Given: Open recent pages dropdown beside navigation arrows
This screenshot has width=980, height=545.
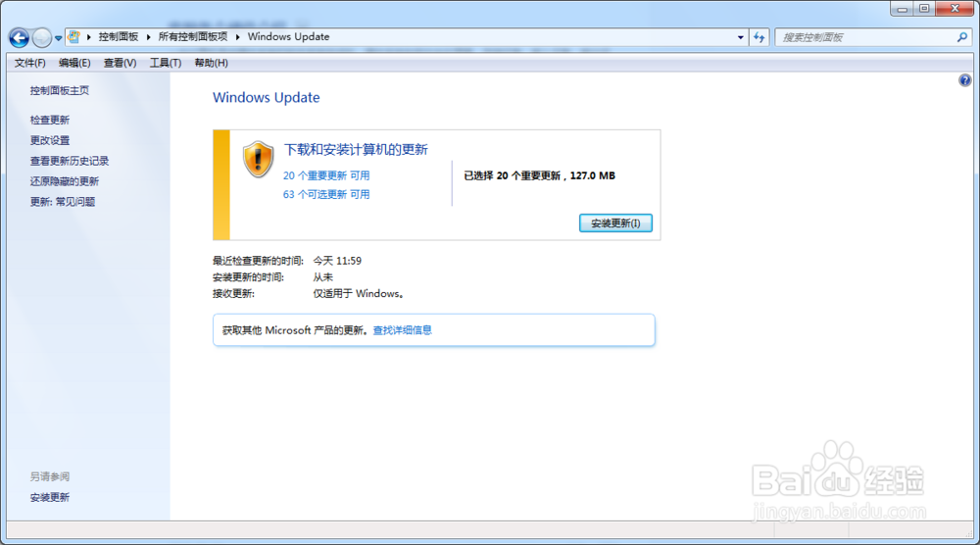Looking at the screenshot, I should pos(58,38).
